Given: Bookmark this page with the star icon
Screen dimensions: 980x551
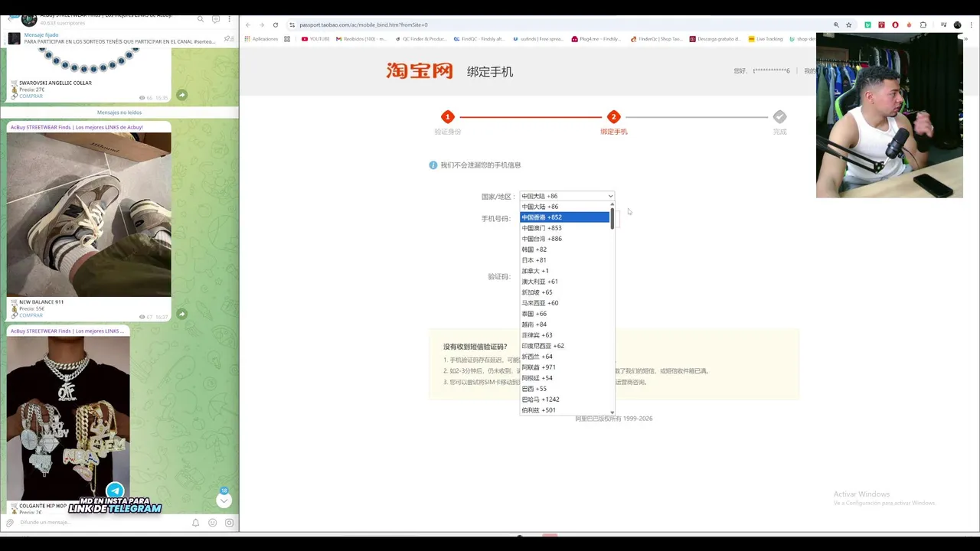Looking at the screenshot, I should [x=849, y=25].
